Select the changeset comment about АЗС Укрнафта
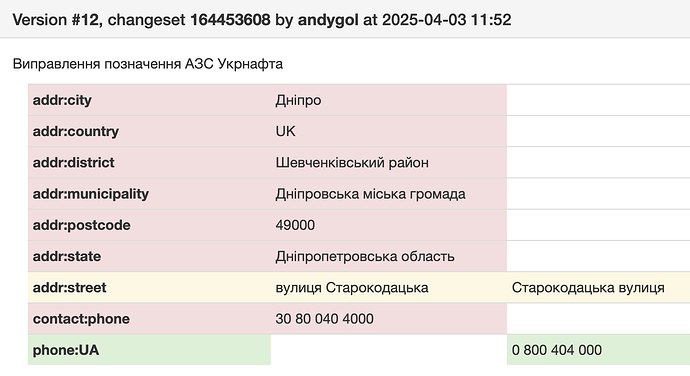This screenshot has height=376, width=690. 148,64
